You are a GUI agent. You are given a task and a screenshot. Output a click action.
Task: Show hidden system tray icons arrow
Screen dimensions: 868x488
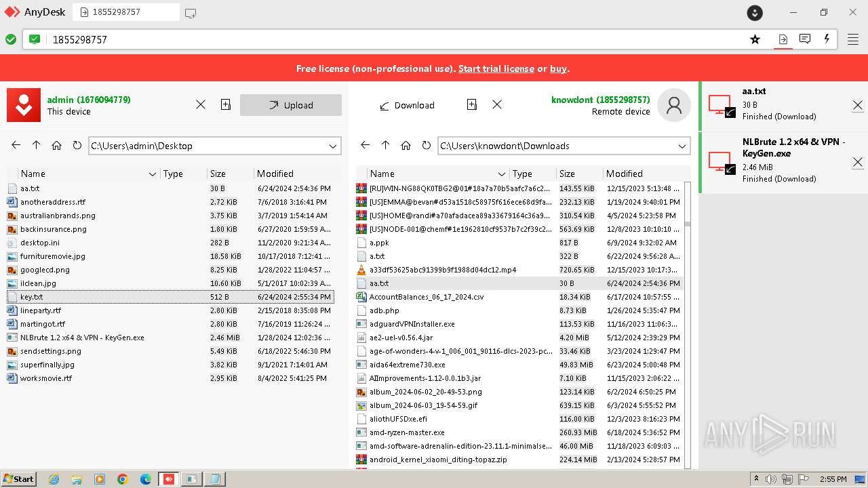pyautogui.click(x=757, y=479)
